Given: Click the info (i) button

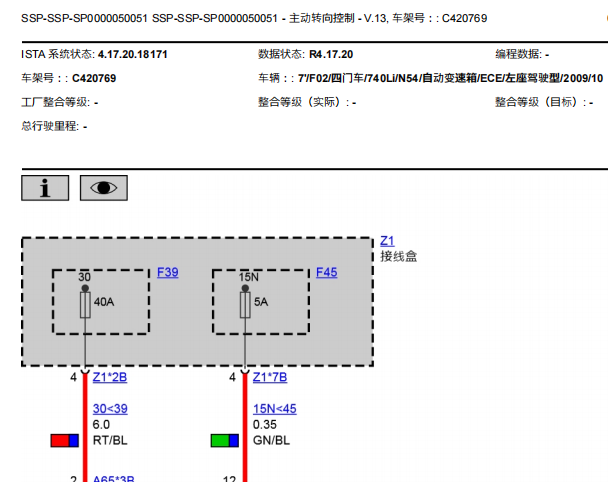Looking at the screenshot, I should click(45, 188).
